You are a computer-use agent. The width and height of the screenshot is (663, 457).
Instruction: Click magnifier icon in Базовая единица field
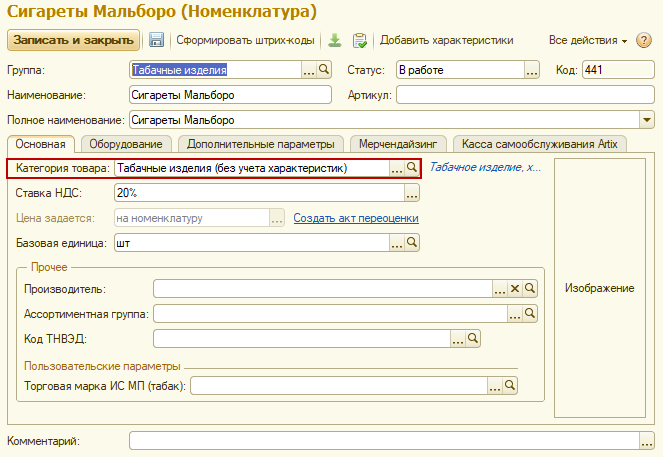coord(411,243)
